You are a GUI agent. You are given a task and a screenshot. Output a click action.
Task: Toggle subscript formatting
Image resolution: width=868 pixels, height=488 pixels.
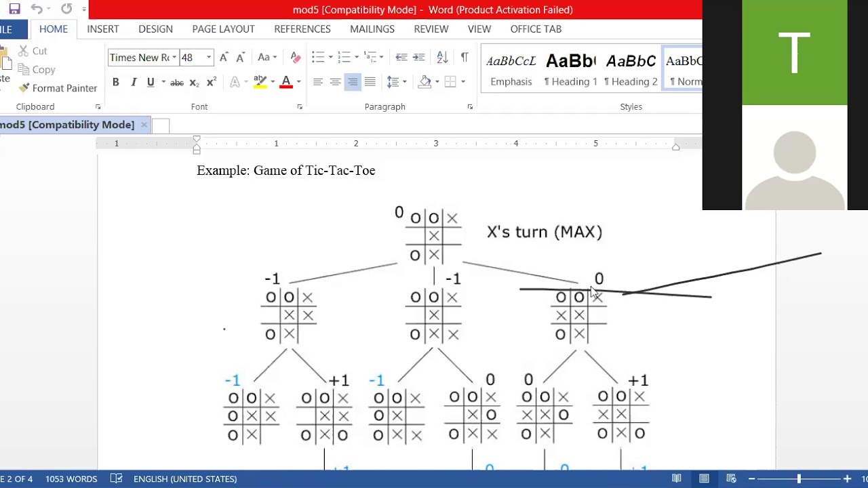[x=194, y=82]
